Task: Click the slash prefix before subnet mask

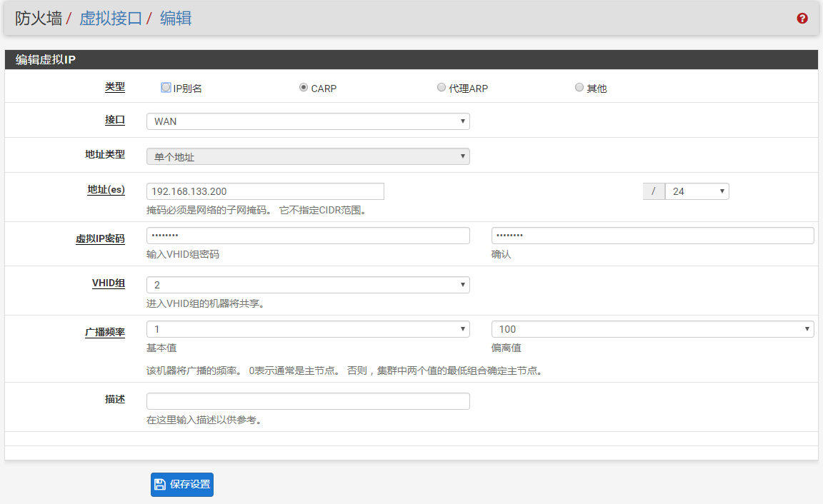Action: [x=654, y=191]
